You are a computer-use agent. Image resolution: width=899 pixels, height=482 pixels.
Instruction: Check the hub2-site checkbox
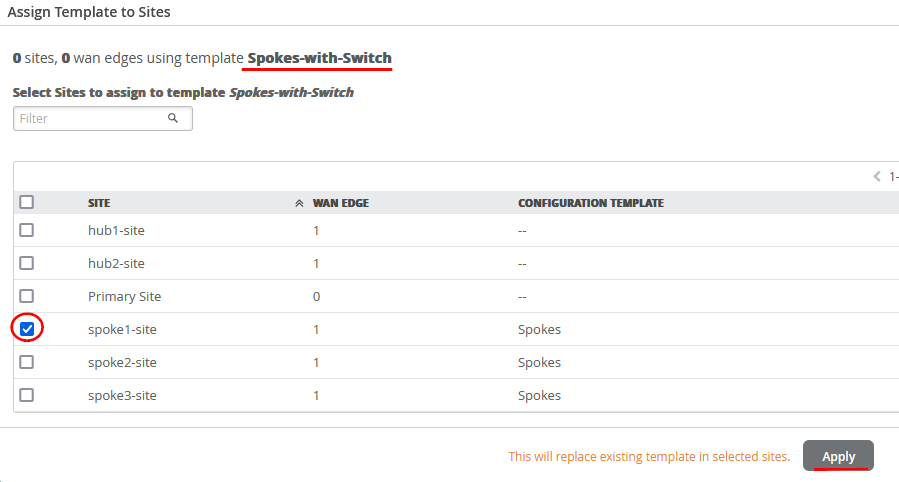27,263
